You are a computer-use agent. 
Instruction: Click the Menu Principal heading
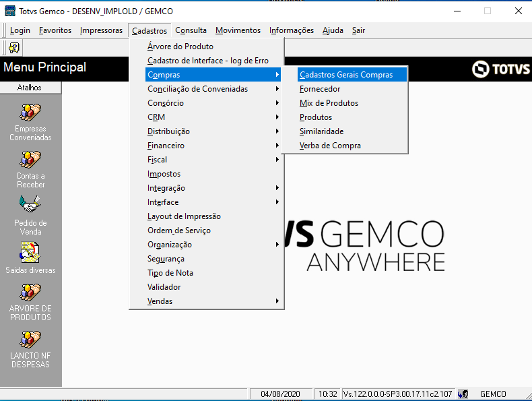[45, 67]
